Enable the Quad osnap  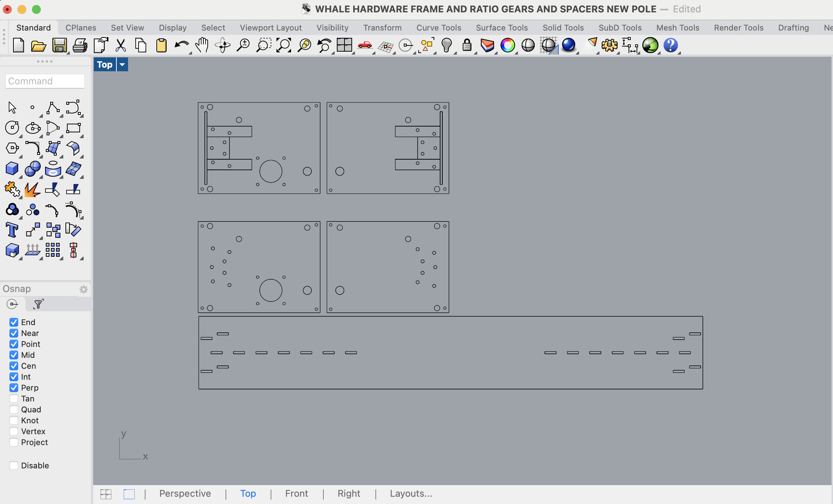point(14,409)
